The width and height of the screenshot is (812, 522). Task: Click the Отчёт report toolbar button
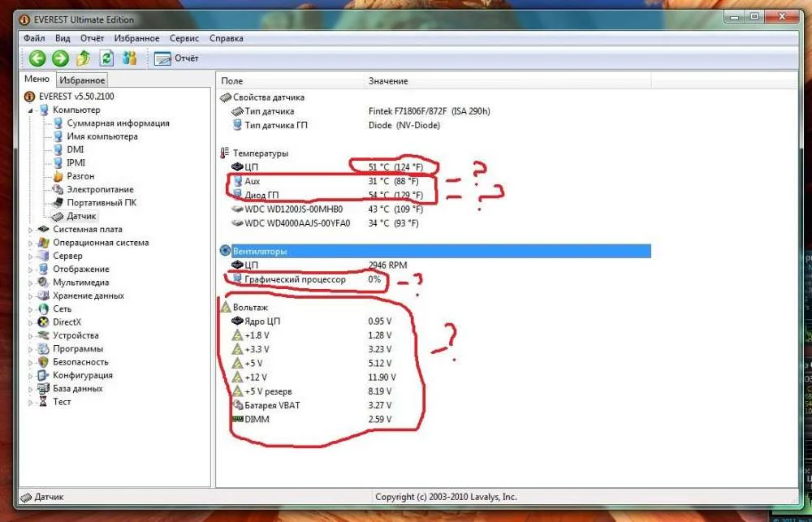point(176,58)
